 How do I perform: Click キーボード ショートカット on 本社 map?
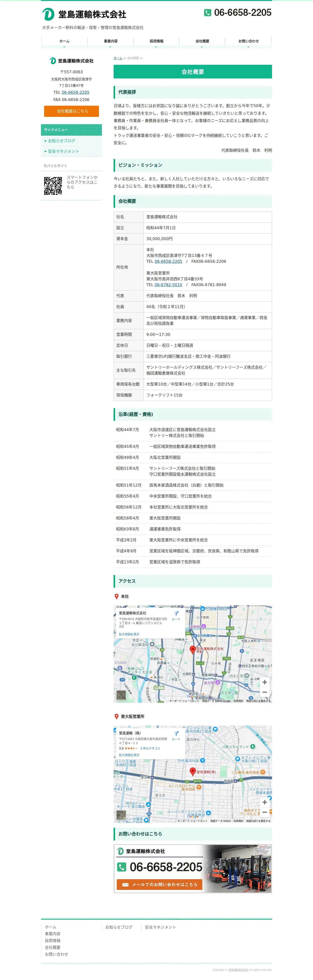[184, 701]
